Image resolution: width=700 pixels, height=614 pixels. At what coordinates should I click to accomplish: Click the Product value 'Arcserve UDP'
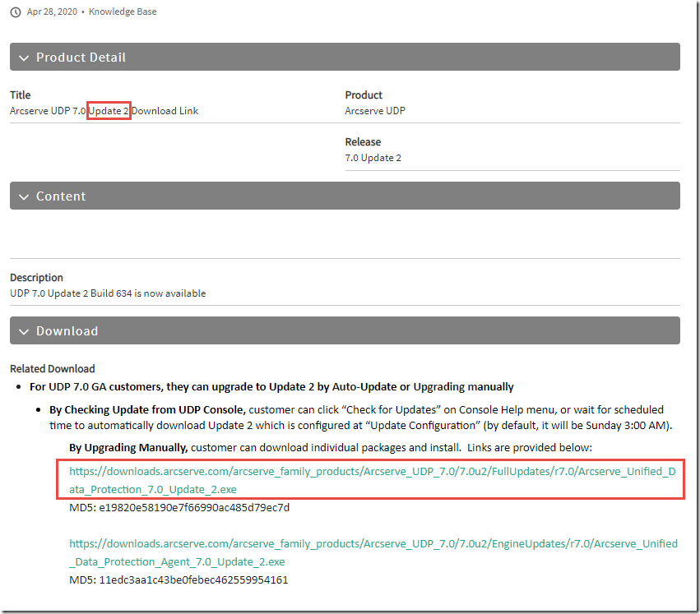[375, 111]
